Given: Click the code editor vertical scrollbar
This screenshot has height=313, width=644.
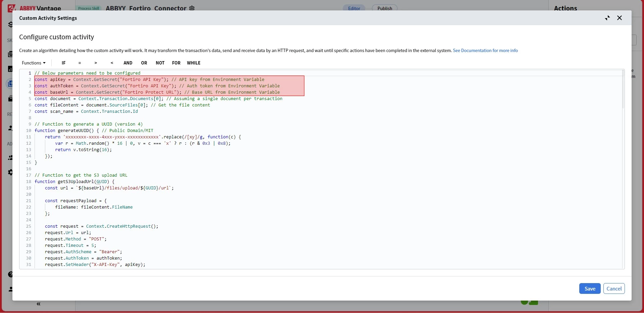Looking at the screenshot, I should tap(623, 89).
